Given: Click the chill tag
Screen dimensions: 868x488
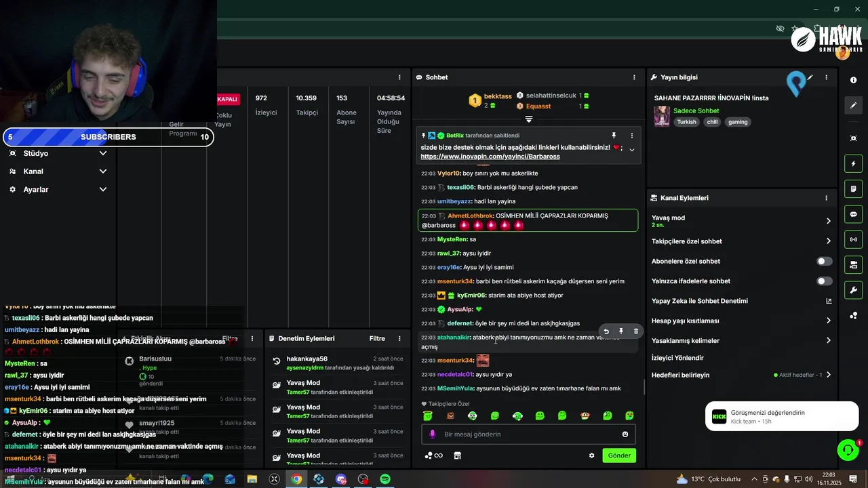Looking at the screenshot, I should pyautogui.click(x=712, y=122).
